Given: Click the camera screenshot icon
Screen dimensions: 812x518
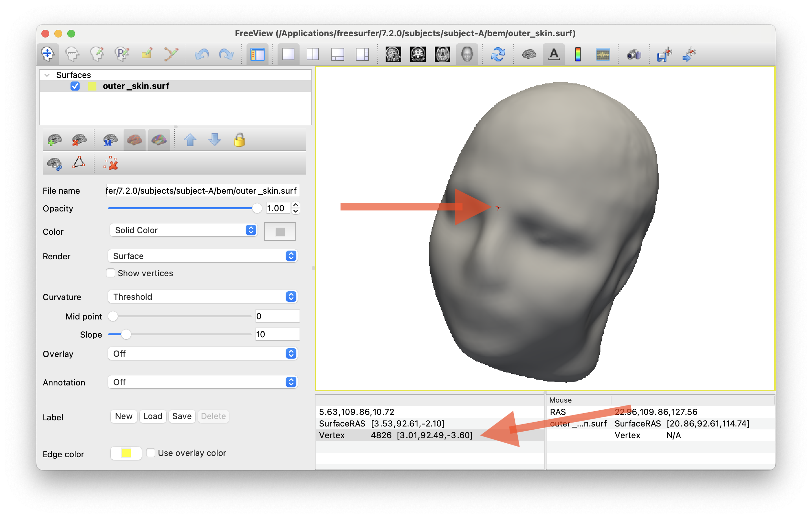Looking at the screenshot, I should tap(634, 54).
